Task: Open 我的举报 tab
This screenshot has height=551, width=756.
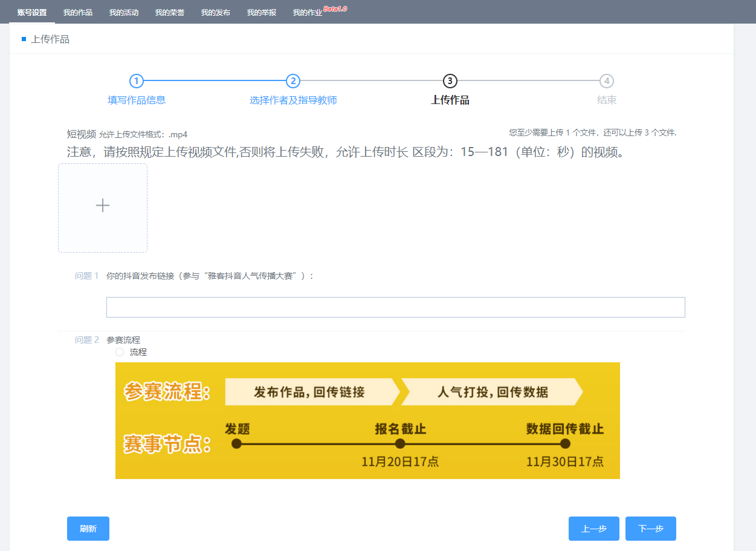Action: point(262,12)
